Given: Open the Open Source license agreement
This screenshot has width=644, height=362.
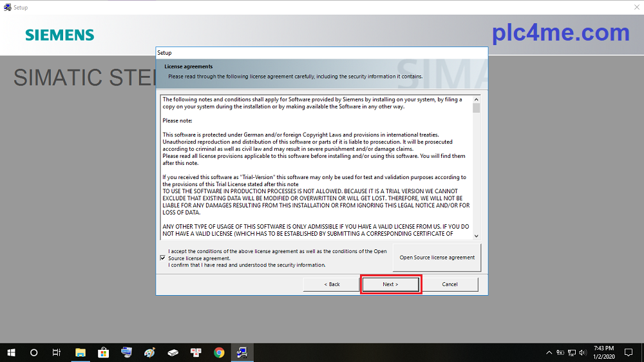Looking at the screenshot, I should click(x=437, y=258).
